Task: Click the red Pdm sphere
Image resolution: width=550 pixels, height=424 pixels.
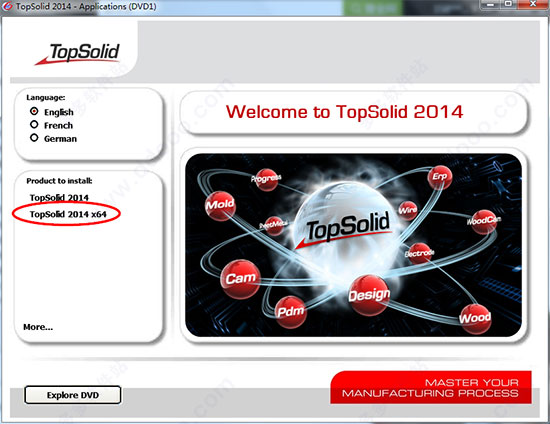Action: (290, 312)
